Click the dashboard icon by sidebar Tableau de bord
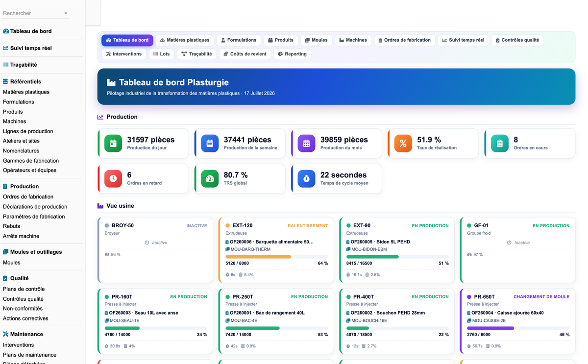The height and width of the screenshot is (364, 588). [x=6, y=31]
